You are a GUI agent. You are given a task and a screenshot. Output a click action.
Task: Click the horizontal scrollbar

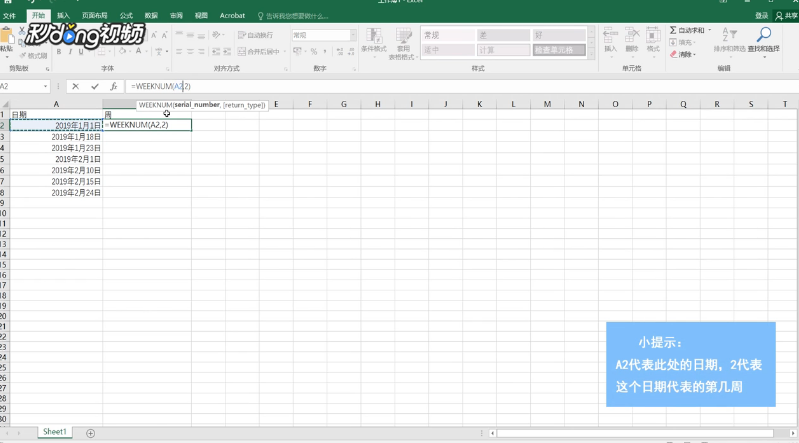coord(635,433)
